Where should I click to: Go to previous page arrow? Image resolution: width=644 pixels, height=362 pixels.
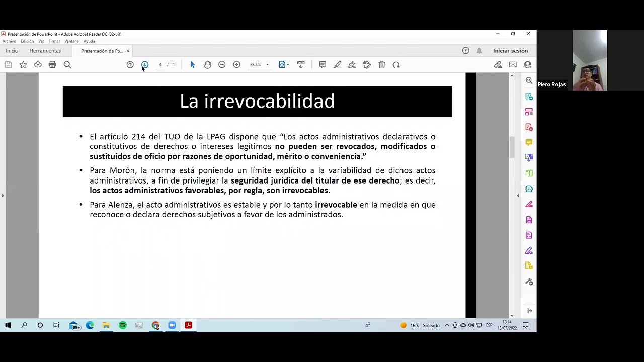[130, 65]
